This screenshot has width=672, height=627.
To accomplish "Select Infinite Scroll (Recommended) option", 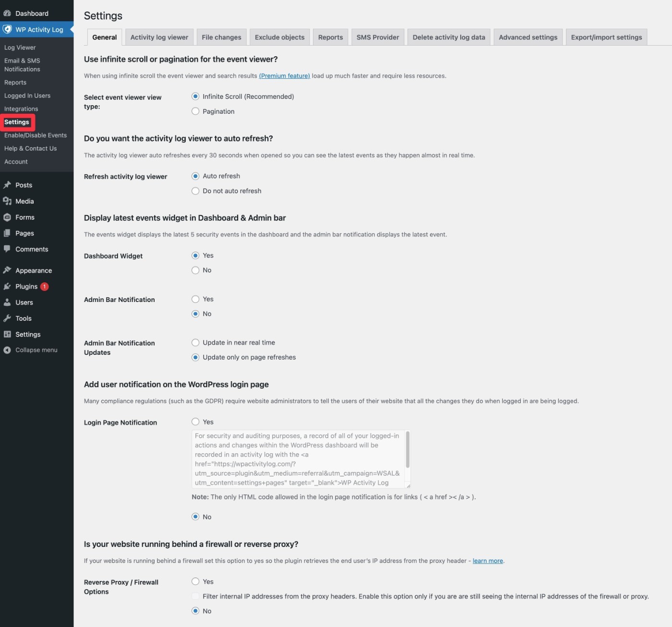I will (x=195, y=96).
